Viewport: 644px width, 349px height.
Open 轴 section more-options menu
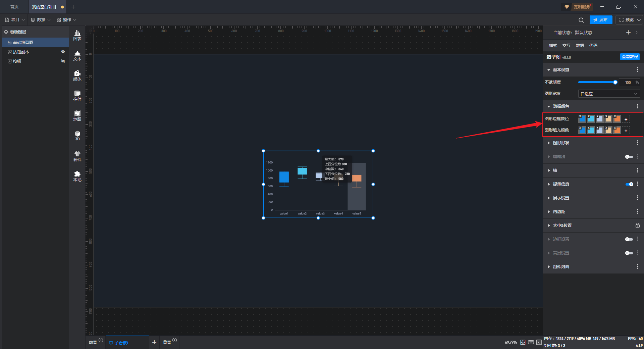click(637, 170)
